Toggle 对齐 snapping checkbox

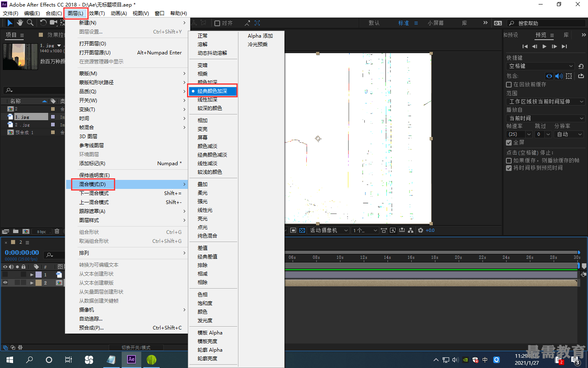(217, 23)
